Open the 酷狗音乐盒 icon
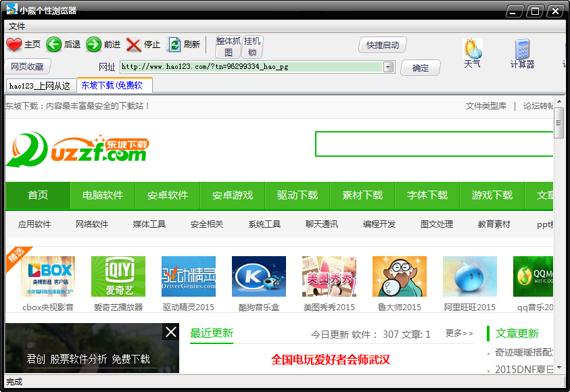Screen dimensions: 570x392 click(259, 276)
